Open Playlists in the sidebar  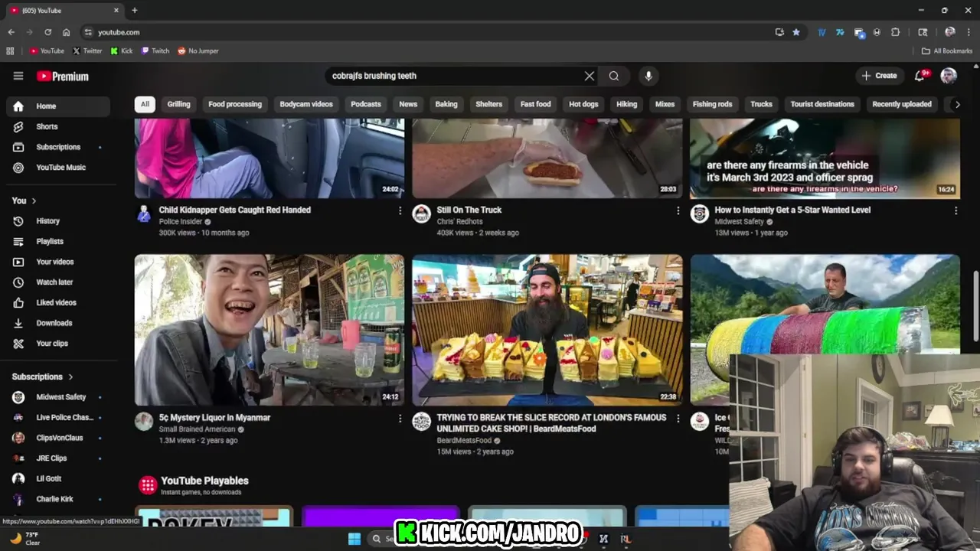click(x=58, y=241)
